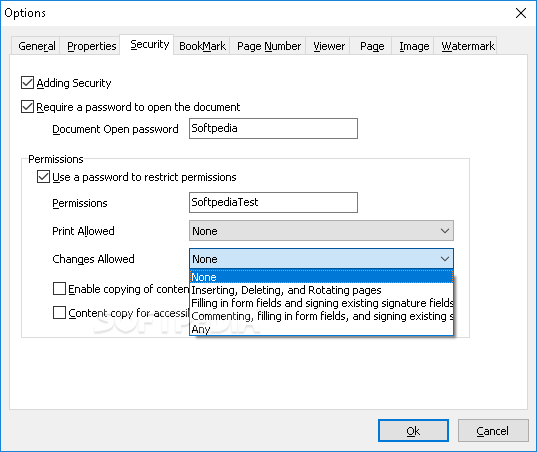Switch to the Viewer tab

point(328,46)
